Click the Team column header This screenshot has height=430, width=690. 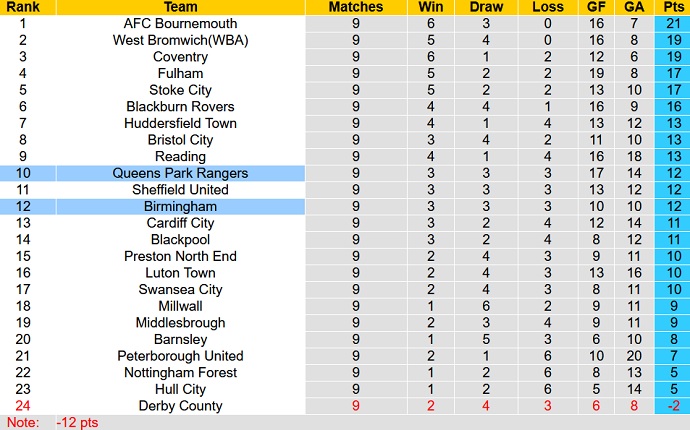coord(180,7)
